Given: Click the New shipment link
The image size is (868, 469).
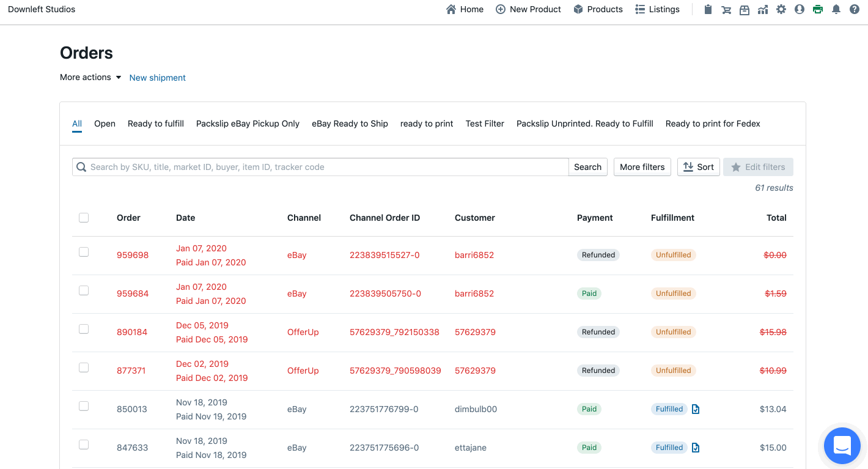Looking at the screenshot, I should pos(158,78).
